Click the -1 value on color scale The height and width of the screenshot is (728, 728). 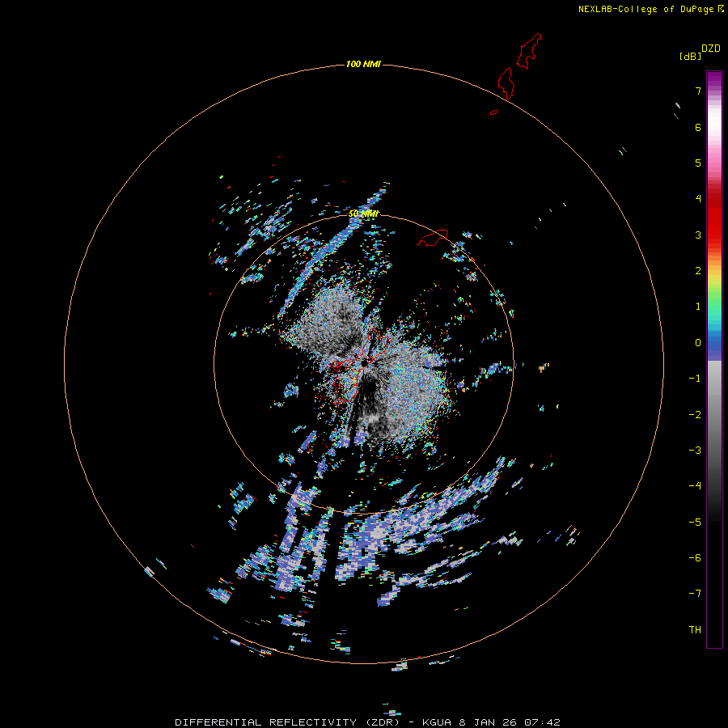pos(695,379)
